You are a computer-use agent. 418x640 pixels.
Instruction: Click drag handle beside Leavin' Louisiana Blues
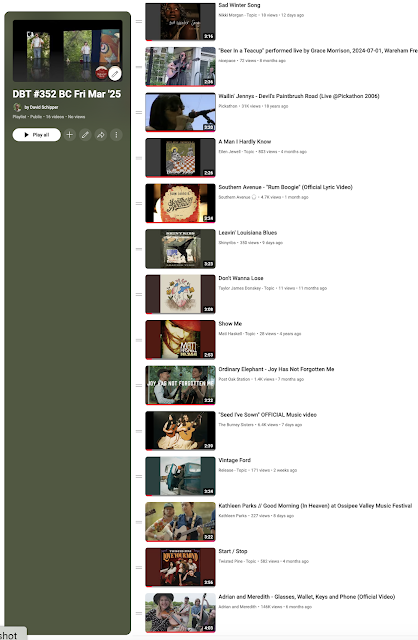pos(139,249)
